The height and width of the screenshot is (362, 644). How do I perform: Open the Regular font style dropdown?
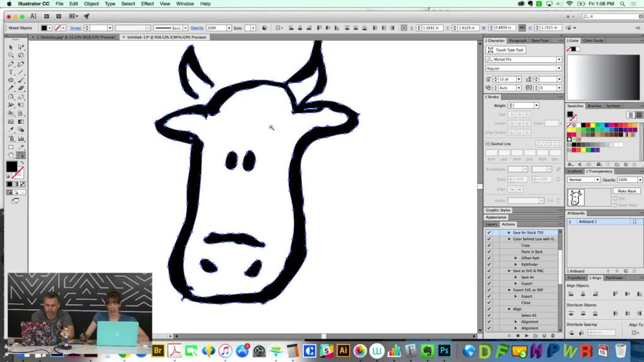click(x=559, y=68)
